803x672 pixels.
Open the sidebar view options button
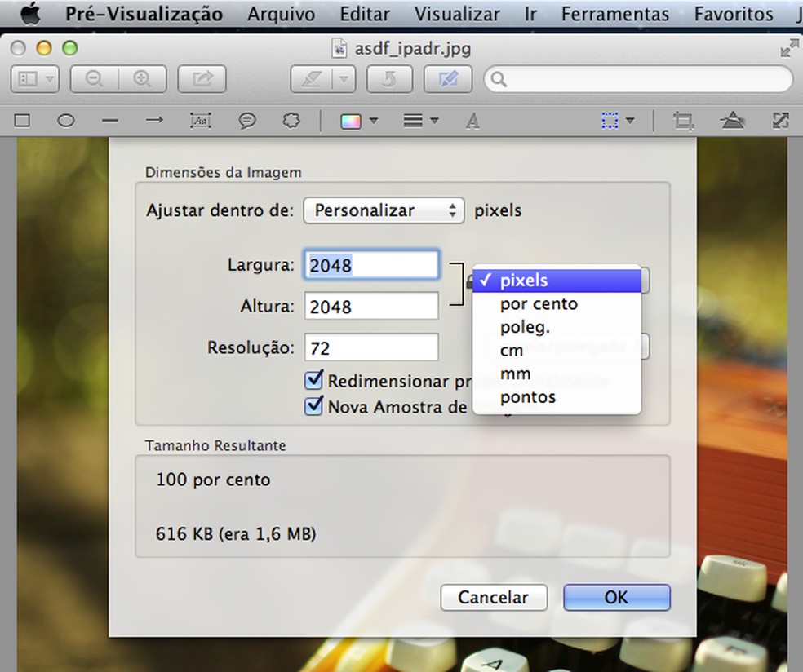click(x=35, y=79)
